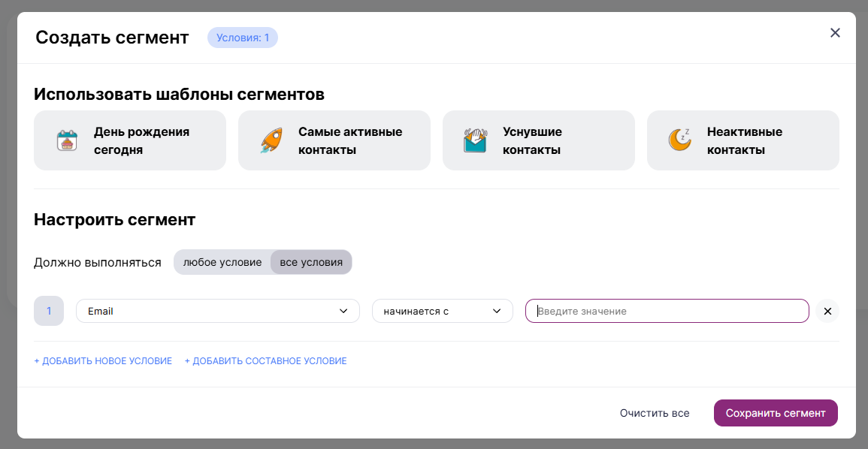Click the X icon to remove condition 1

pyautogui.click(x=827, y=311)
